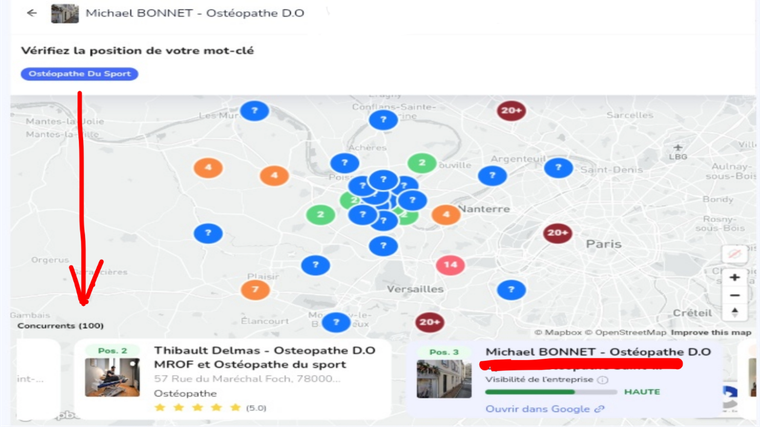The image size is (760, 427).
Task: Open Michael BONNET card photo
Action: click(444, 379)
